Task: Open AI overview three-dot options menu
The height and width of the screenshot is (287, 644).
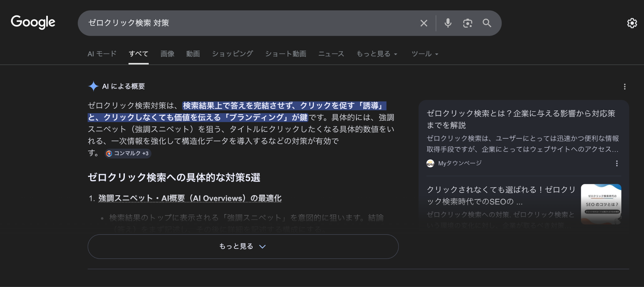Action: click(625, 86)
